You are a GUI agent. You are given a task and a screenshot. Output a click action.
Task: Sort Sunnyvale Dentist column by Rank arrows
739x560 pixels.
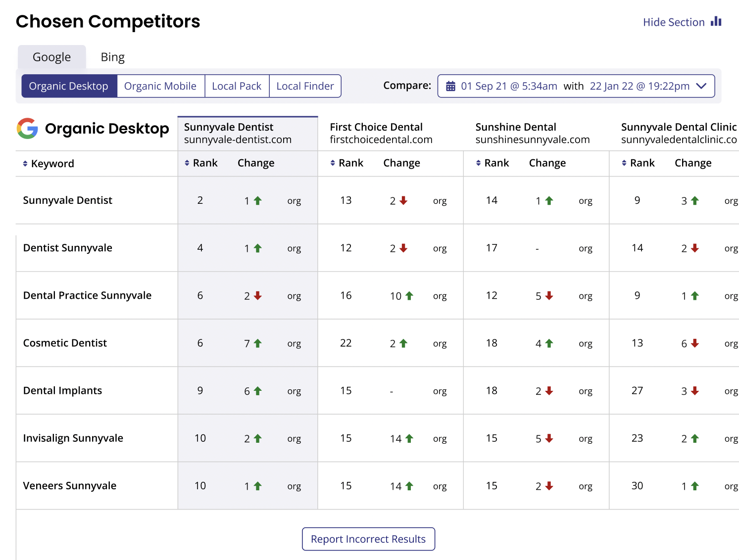(187, 163)
